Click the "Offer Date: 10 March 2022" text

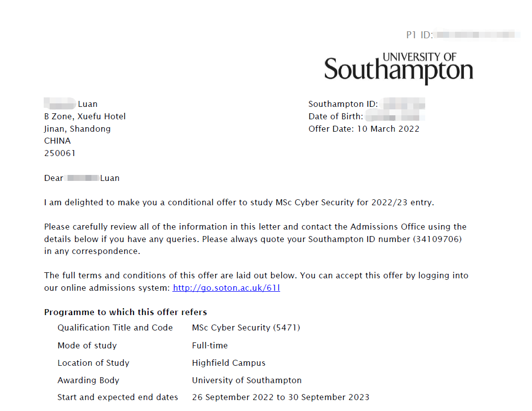coord(364,129)
